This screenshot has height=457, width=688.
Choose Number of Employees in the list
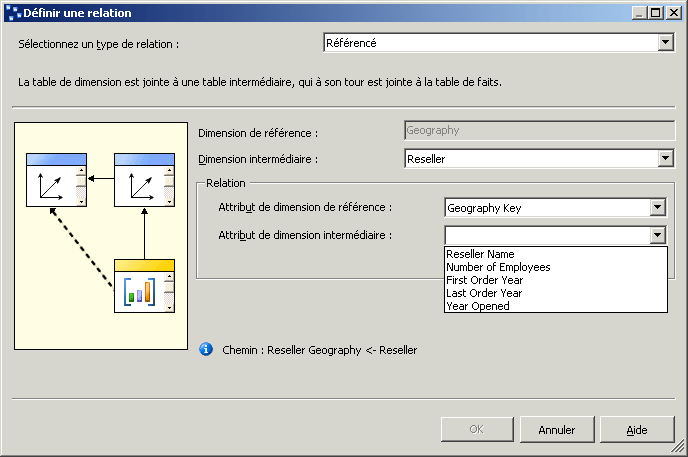click(498, 267)
